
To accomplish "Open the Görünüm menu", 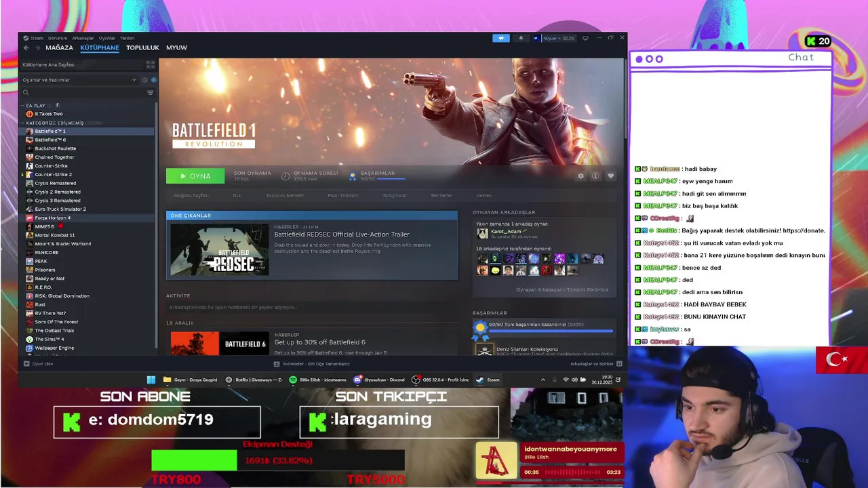I will click(x=58, y=38).
